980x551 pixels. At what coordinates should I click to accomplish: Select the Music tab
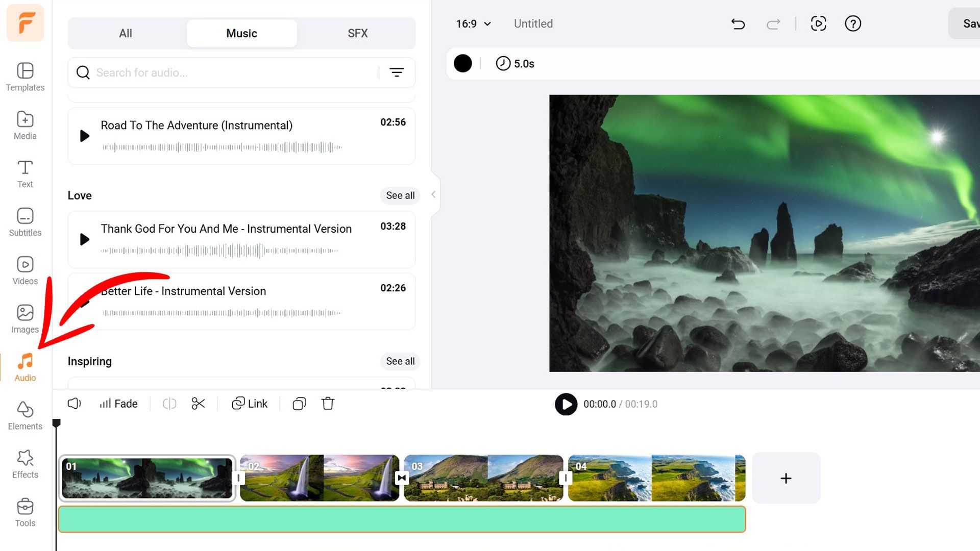pos(241,33)
